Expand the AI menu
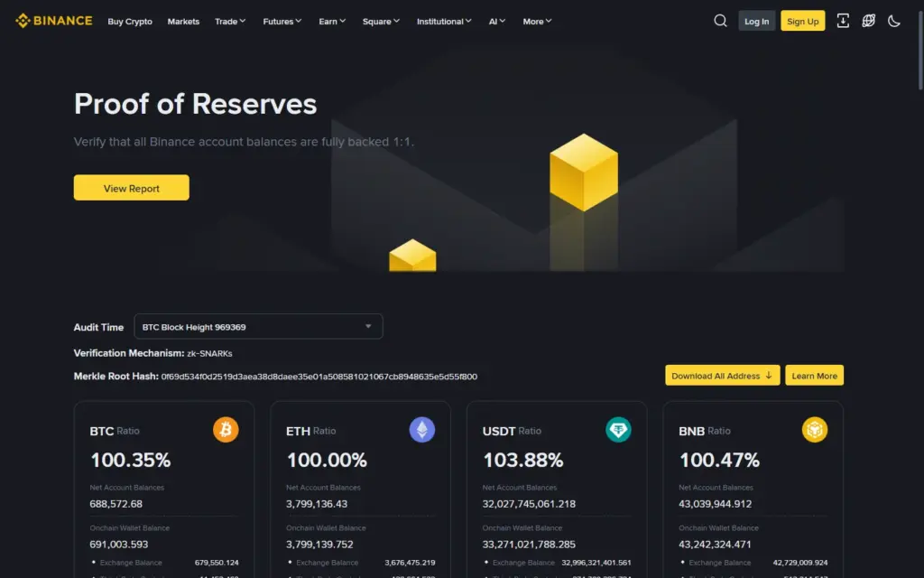924x578 pixels. point(497,22)
